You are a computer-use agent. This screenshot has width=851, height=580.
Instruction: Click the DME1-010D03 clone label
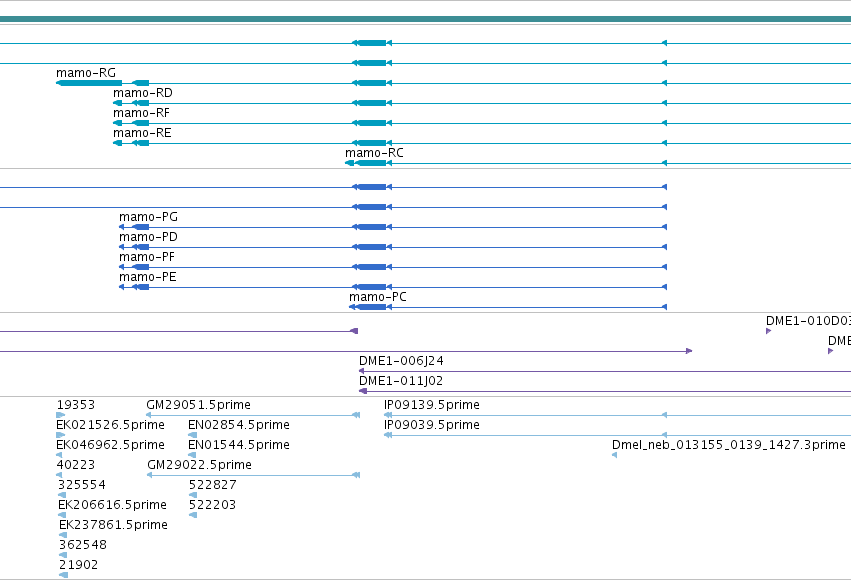pos(808,321)
